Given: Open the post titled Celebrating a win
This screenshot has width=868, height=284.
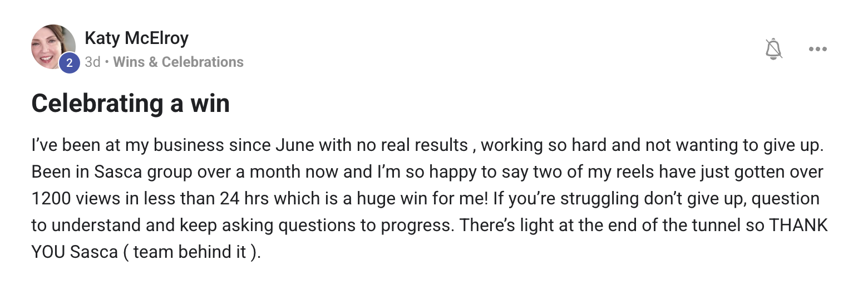Looking at the screenshot, I should 131,104.
